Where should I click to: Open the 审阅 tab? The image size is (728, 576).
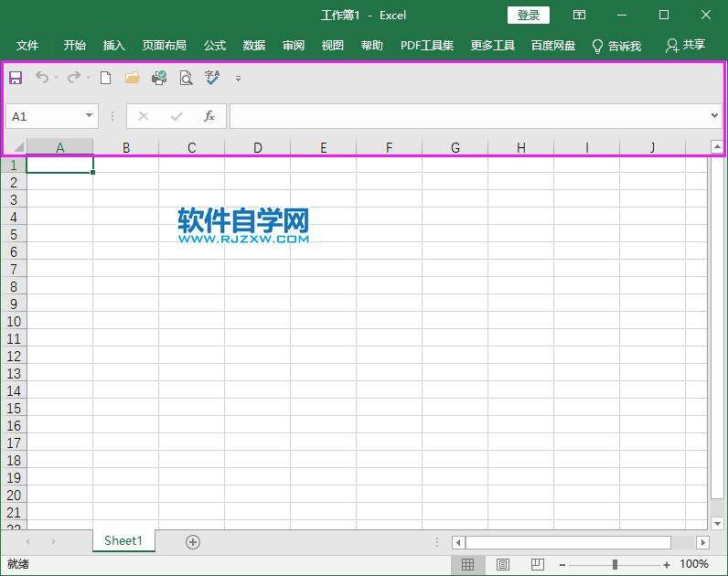point(294,46)
